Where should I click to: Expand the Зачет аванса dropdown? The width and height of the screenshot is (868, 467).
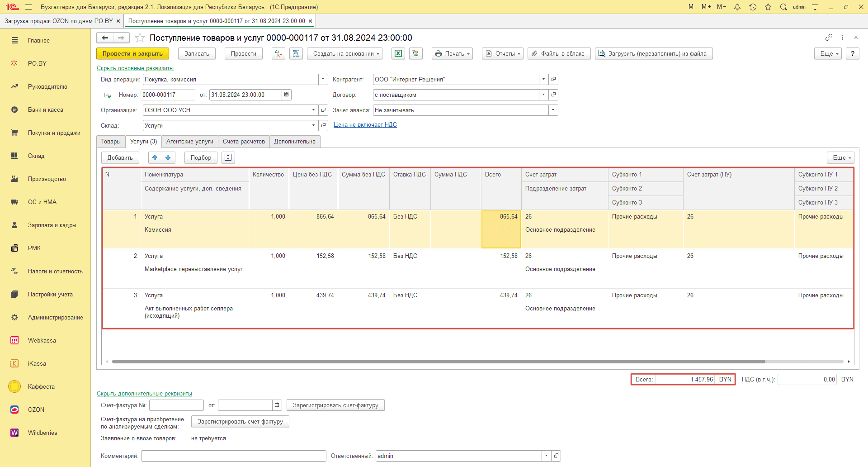coord(553,110)
